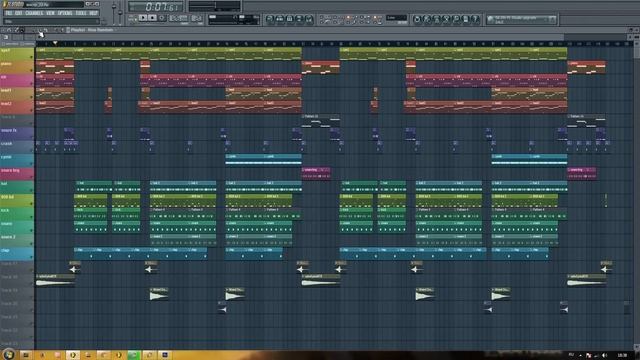Open the audio editor scissors icon
Screen dimensions: 640x360
point(446,19)
